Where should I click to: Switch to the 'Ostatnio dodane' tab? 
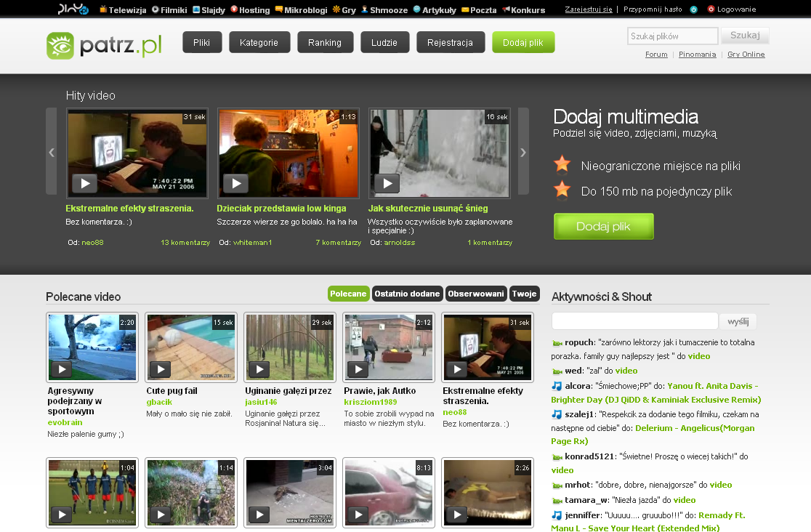408,294
